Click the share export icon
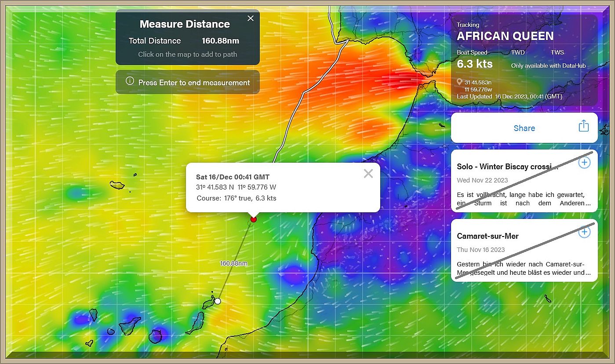This screenshot has height=364, width=615. 583,126
